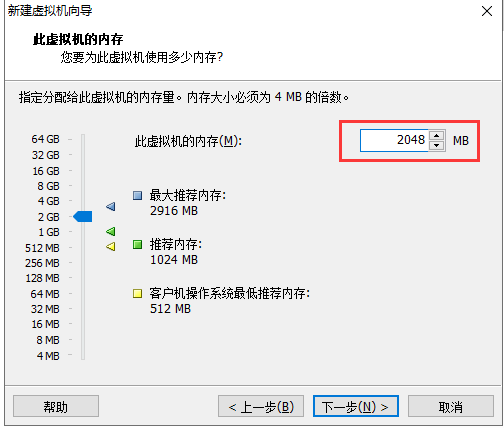The height and width of the screenshot is (428, 504).
Task: Click the 512 MB minimum memory value
Action: [170, 309]
